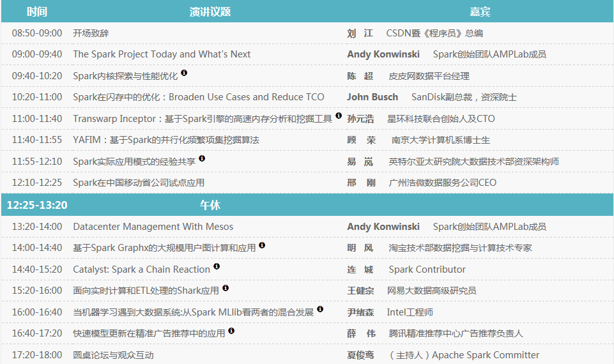The width and height of the screenshot is (614, 364).
Task: Select the 09:40-10:20 time cell
Action: (37, 76)
